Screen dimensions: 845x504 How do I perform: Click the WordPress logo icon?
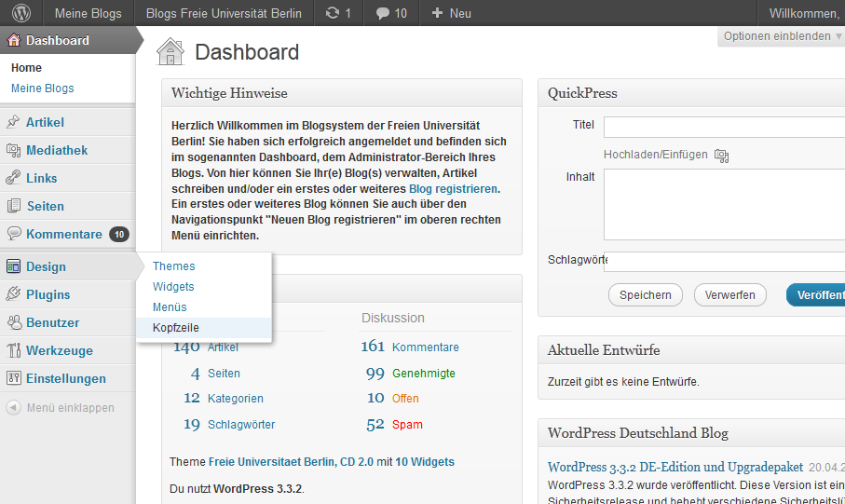pyautogui.click(x=20, y=13)
